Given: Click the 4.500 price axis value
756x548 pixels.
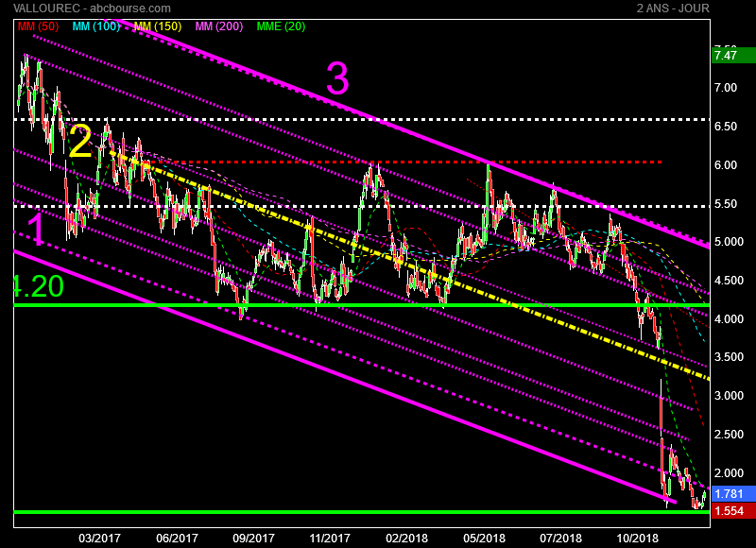Looking at the screenshot, I should [729, 280].
